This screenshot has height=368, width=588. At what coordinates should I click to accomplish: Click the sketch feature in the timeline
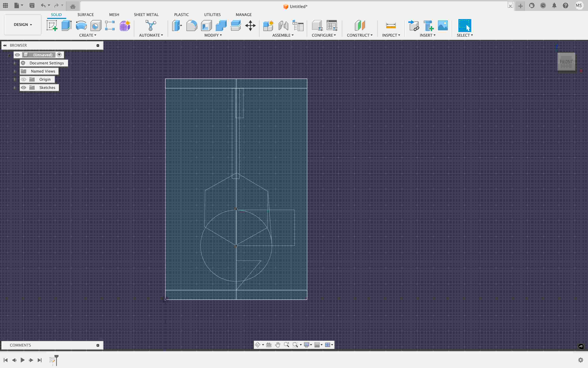pos(52,360)
